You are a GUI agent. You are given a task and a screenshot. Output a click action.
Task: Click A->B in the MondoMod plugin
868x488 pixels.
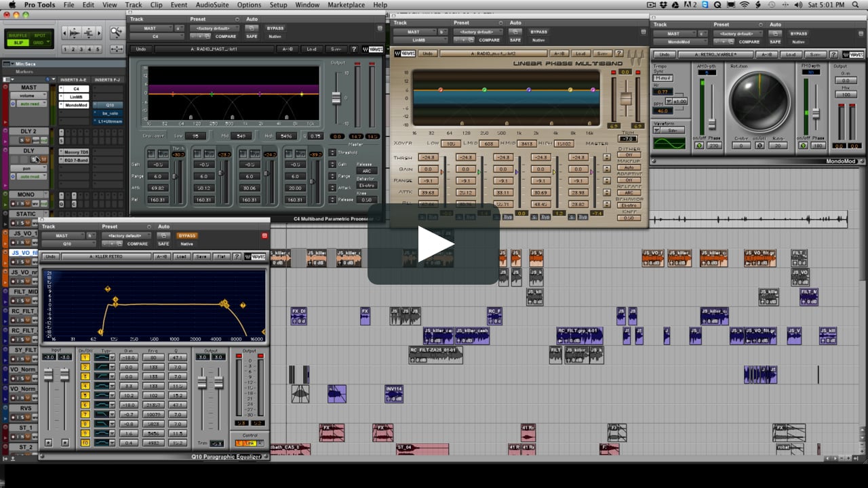tap(766, 54)
